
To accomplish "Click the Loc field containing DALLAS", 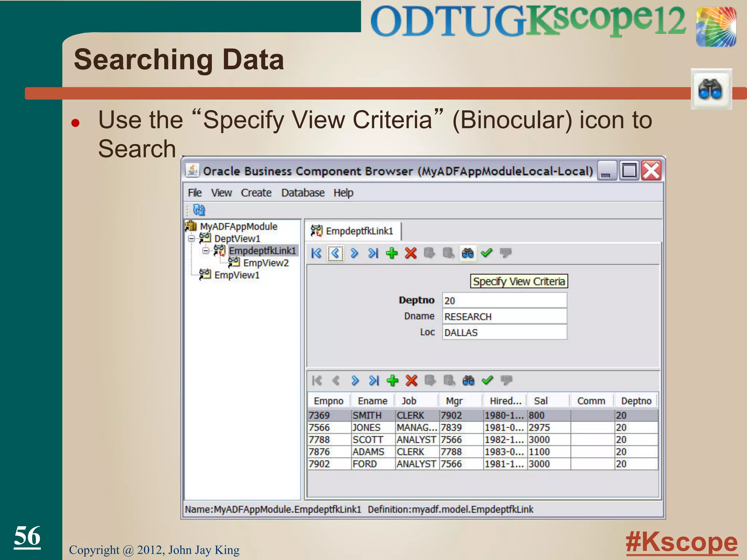I will [505, 332].
